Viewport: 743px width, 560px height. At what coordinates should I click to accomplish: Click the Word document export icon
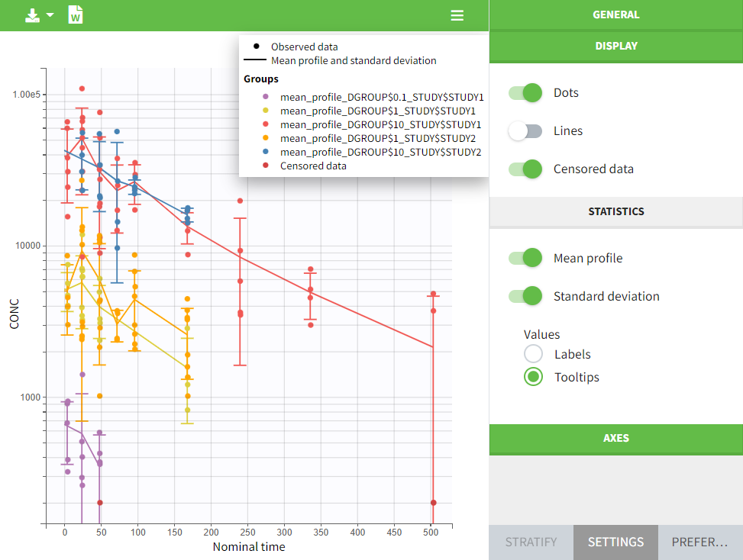coord(76,15)
